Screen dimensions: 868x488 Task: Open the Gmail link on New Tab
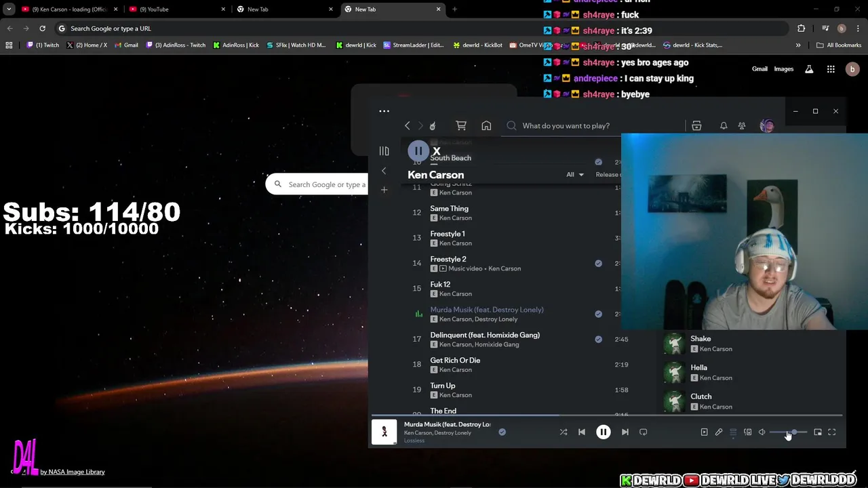(759, 69)
